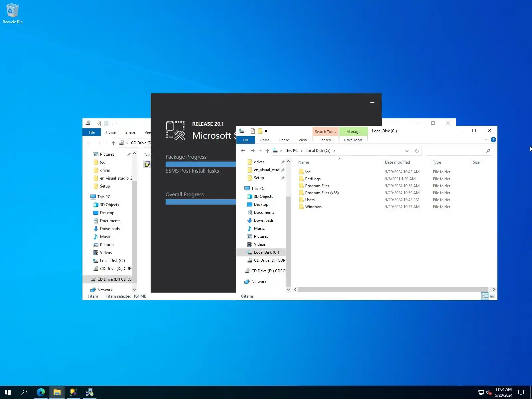532x399 pixels.
Task: Select 3D Objects in Local Disk navigation pane
Action: point(263,197)
